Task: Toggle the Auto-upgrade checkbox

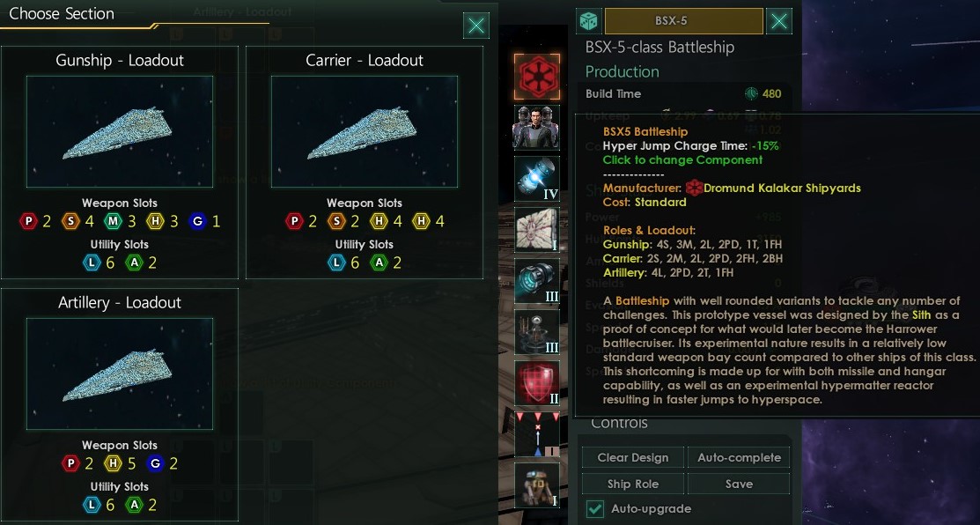Action: coord(595,509)
